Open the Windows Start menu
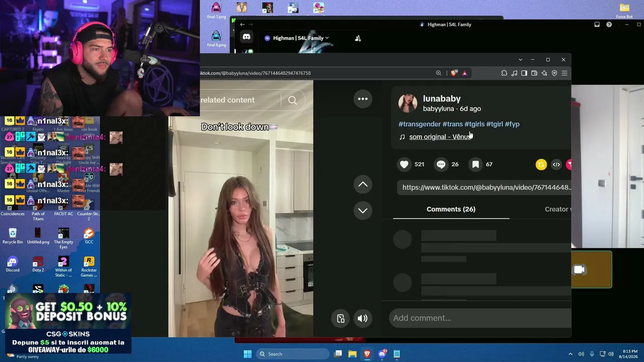Viewport: 644px width, 362px height. (x=248, y=354)
